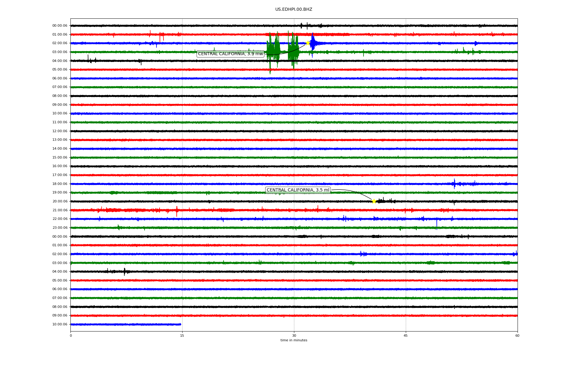Click the end of the final short blue trace
The height and width of the screenshot is (368, 588).
180,324
